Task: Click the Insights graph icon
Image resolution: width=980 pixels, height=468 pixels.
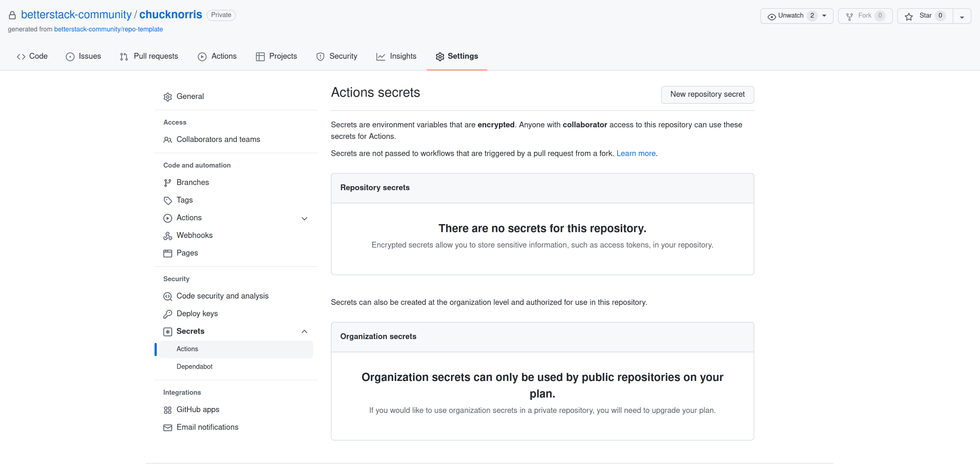Action: click(x=381, y=56)
